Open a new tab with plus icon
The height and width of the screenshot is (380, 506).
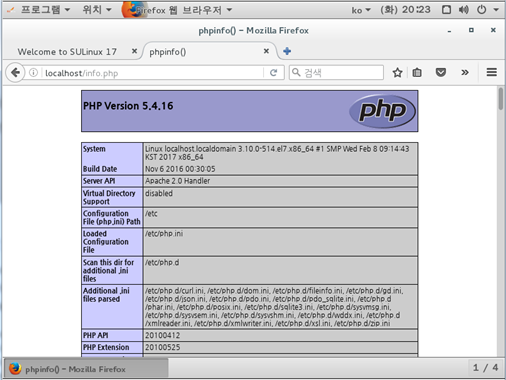(287, 51)
